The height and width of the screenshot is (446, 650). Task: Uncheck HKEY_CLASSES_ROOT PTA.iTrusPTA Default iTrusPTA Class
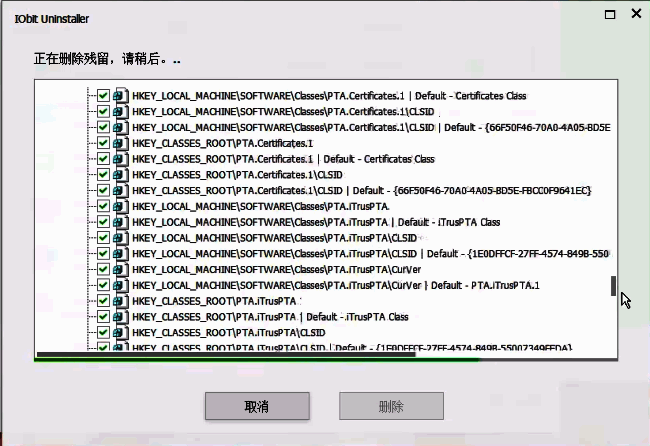click(x=103, y=316)
